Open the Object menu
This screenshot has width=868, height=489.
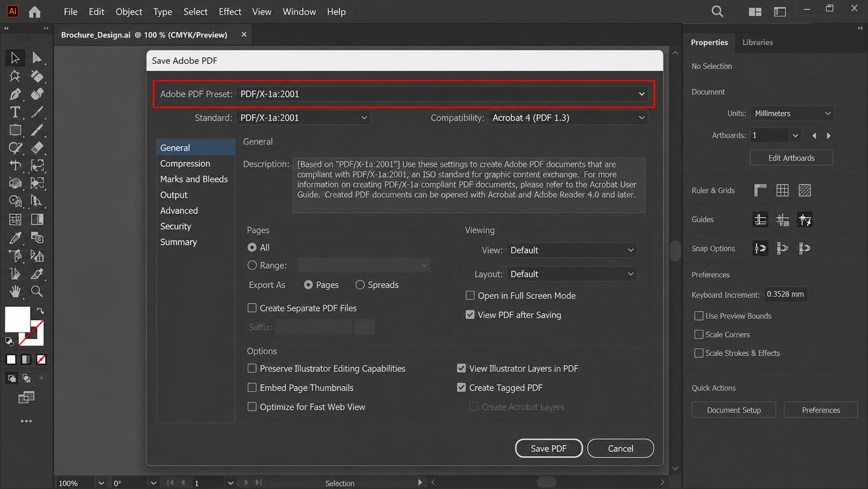129,11
